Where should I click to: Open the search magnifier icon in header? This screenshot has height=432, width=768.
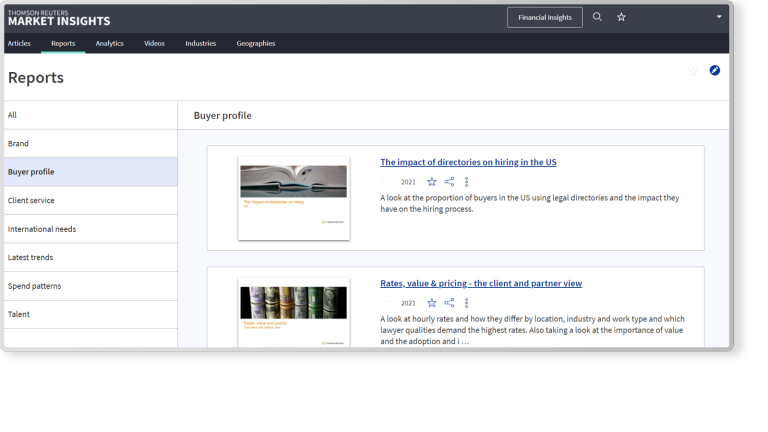pyautogui.click(x=597, y=17)
